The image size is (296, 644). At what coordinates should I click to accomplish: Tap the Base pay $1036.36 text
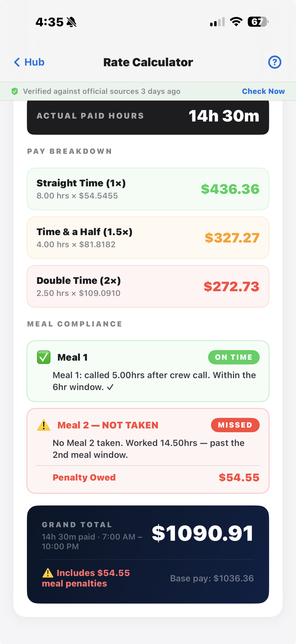coord(212,578)
